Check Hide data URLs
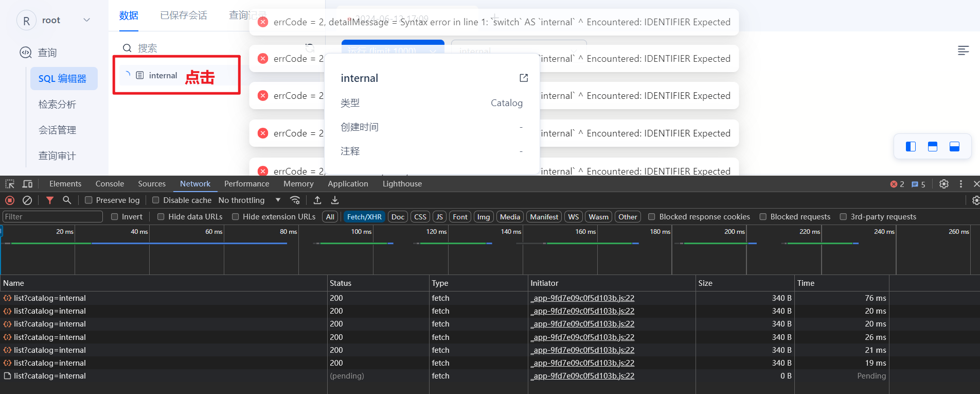Viewport: 980px width, 394px height. [161, 217]
